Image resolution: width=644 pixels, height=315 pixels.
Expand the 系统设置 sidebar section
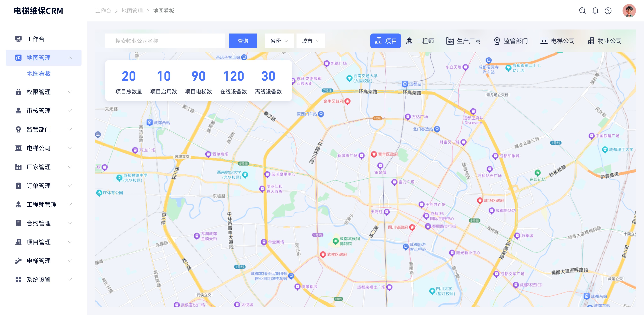[x=39, y=279]
